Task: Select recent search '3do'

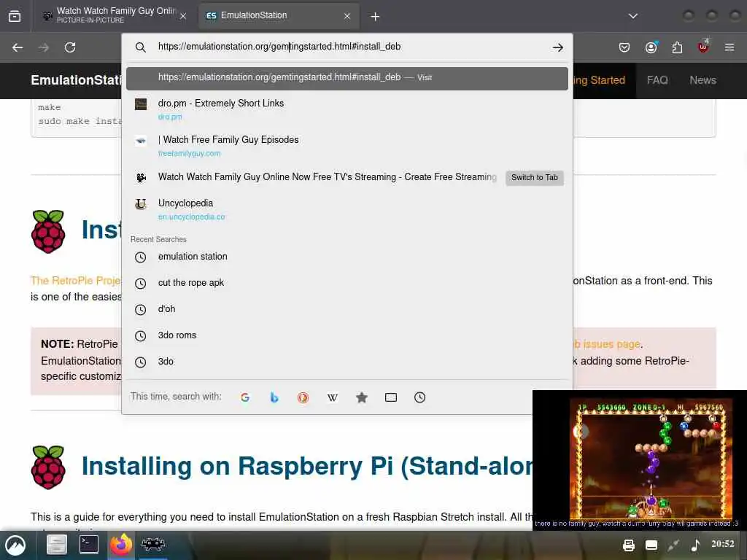Action: (347, 362)
